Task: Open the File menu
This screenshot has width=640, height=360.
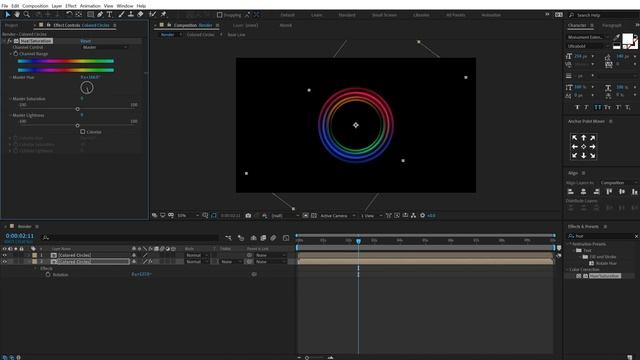Action: (4, 6)
